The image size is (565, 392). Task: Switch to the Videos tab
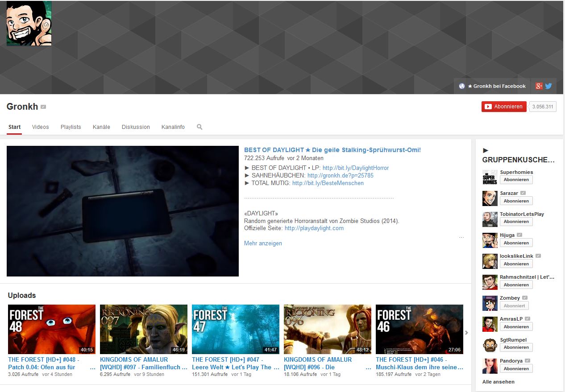click(x=41, y=127)
